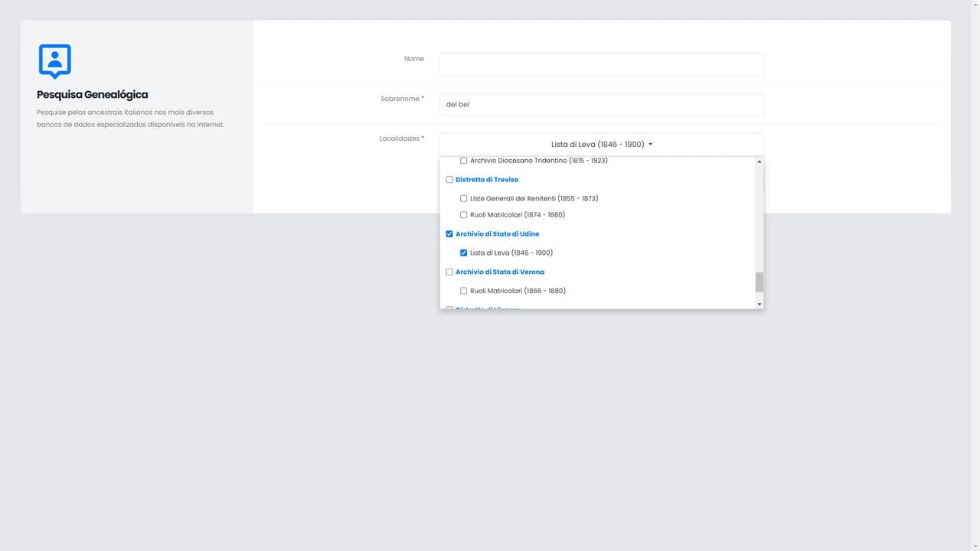Focus the Sobrenome field containing 'del bel'

point(601,104)
